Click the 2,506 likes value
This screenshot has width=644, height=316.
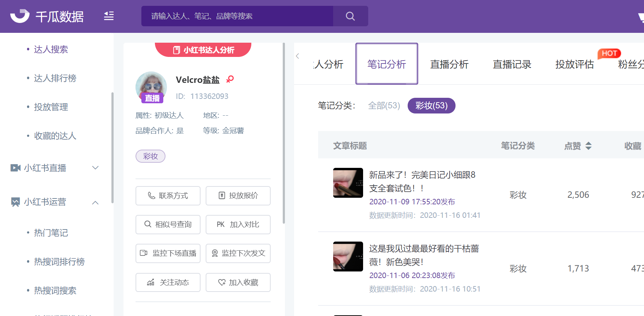pyautogui.click(x=578, y=195)
